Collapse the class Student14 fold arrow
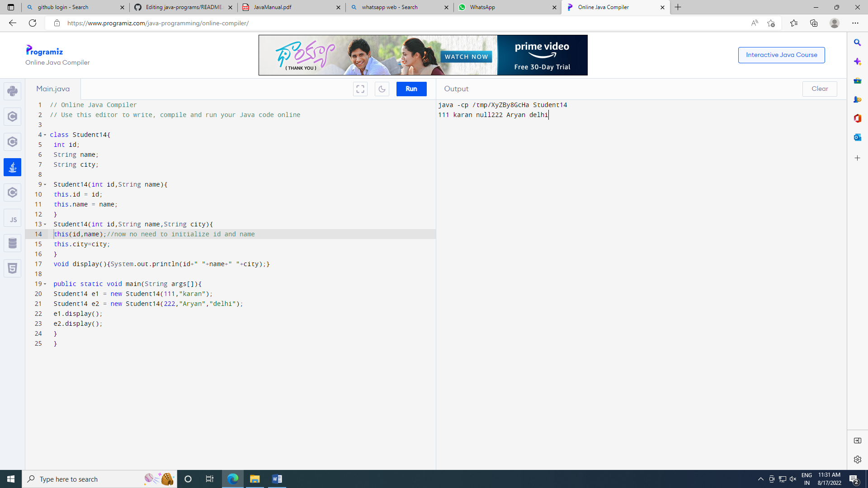This screenshot has width=868, height=488. (x=45, y=135)
